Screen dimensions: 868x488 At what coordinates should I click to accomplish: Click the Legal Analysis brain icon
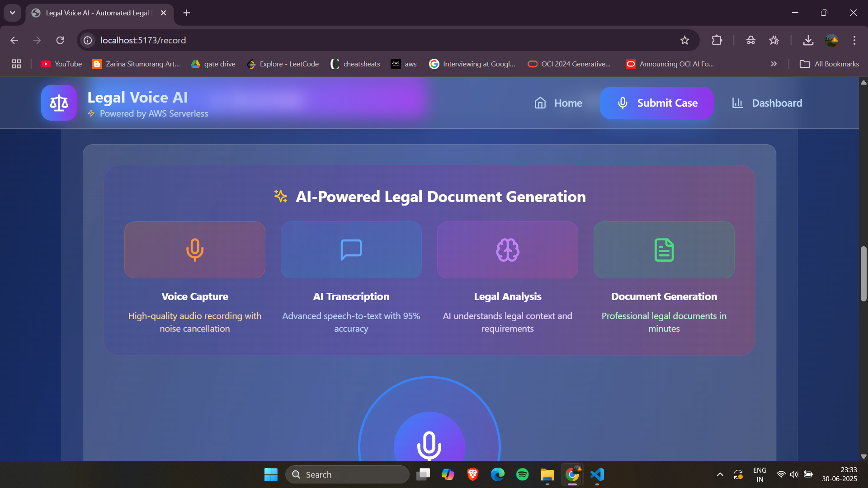coord(507,250)
